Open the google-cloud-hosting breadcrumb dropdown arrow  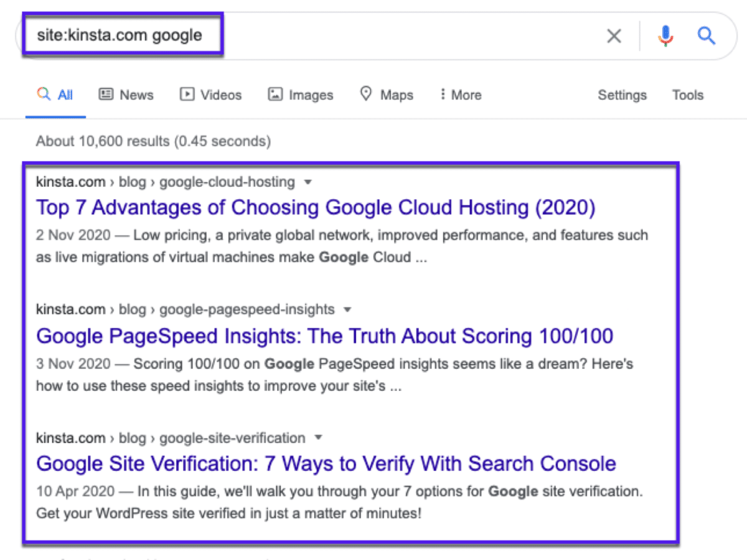click(x=308, y=182)
